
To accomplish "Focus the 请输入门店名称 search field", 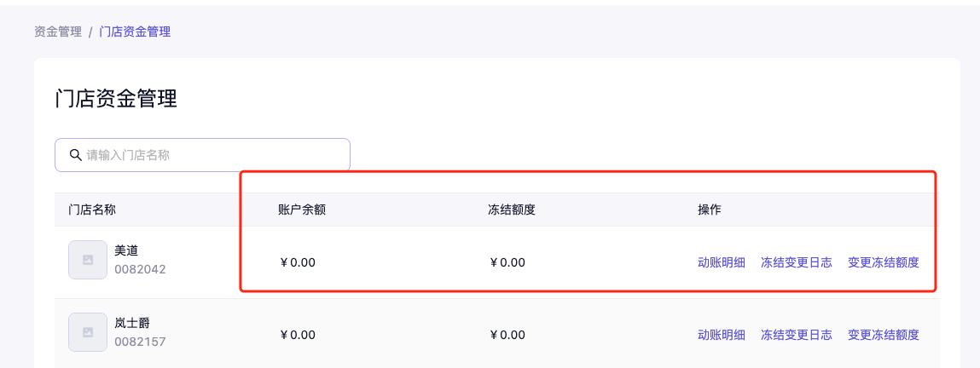I will (x=213, y=155).
